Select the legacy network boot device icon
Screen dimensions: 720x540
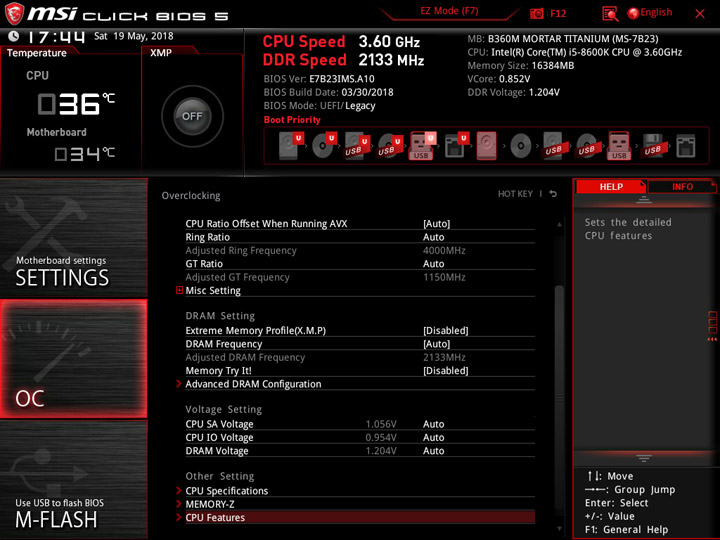(x=686, y=146)
